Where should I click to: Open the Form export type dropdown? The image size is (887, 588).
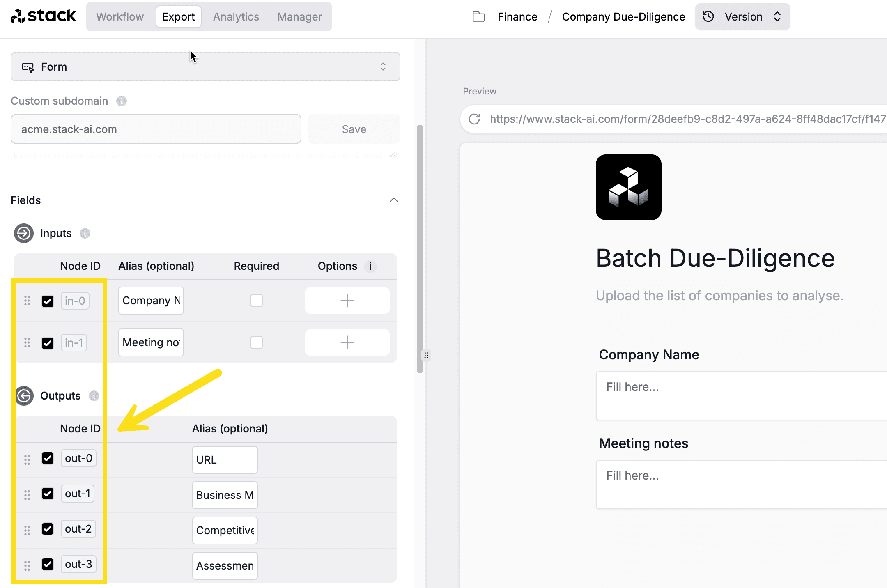205,67
